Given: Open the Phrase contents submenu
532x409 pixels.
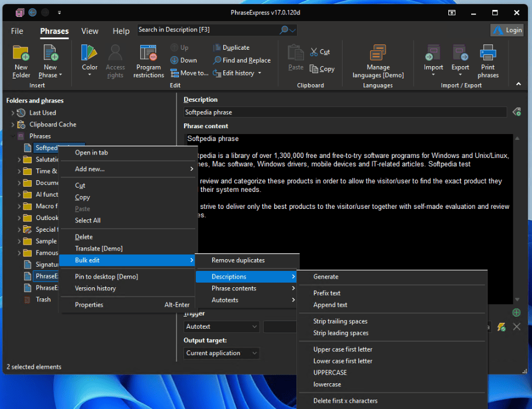Looking at the screenshot, I should 247,288.
